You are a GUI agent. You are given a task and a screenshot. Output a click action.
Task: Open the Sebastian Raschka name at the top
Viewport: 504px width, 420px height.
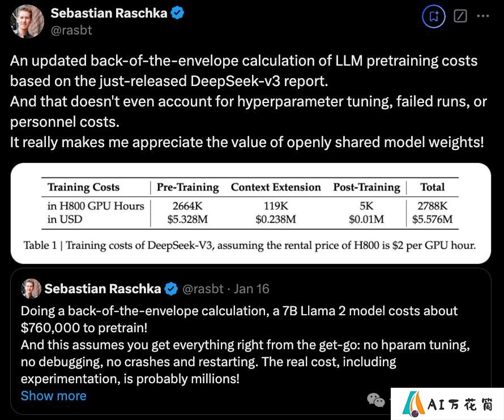click(x=109, y=13)
